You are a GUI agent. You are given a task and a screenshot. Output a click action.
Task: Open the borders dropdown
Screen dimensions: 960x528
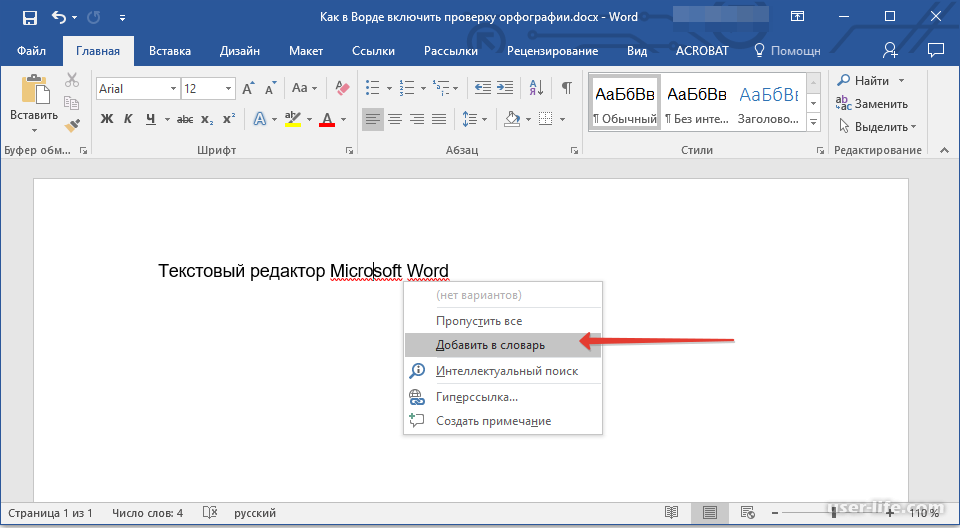562,119
